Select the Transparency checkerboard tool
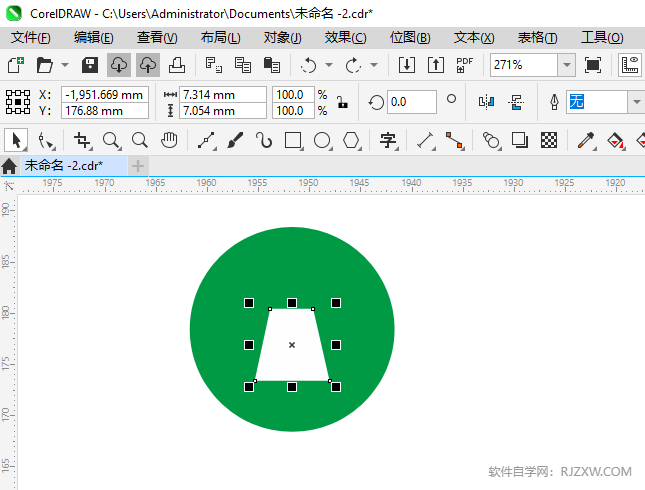645x490 pixels. coord(549,141)
